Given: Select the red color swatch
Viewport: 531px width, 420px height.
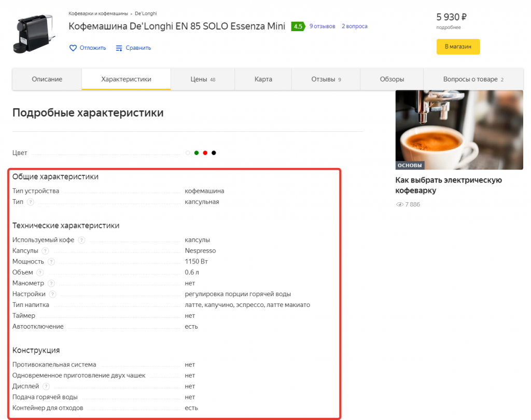Looking at the screenshot, I should click(205, 153).
